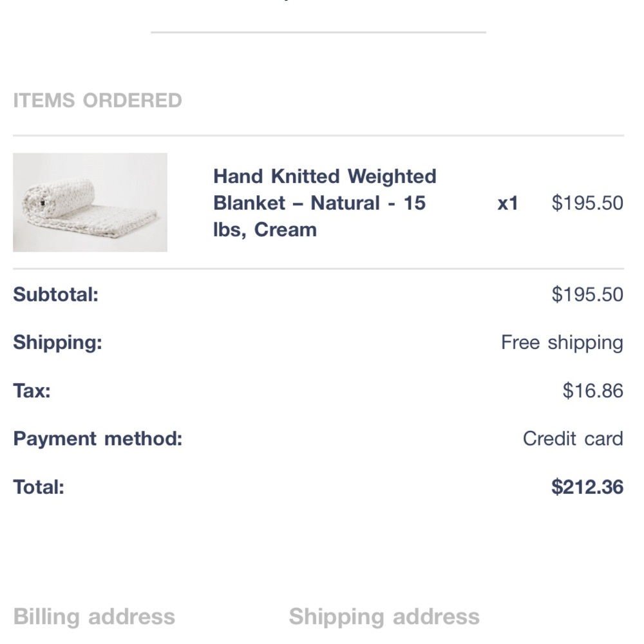This screenshot has height=644, width=644.
Task: Select the Free shipping text
Action: coord(562,343)
